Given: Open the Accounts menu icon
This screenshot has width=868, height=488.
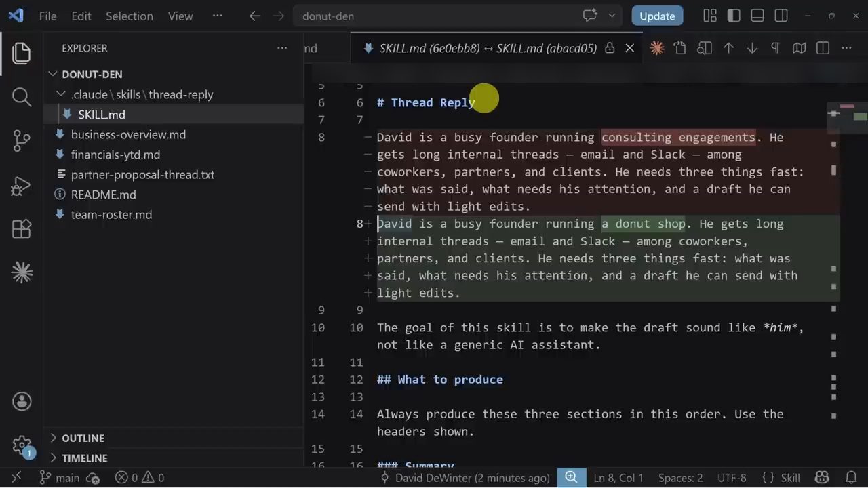Looking at the screenshot, I should [x=22, y=401].
